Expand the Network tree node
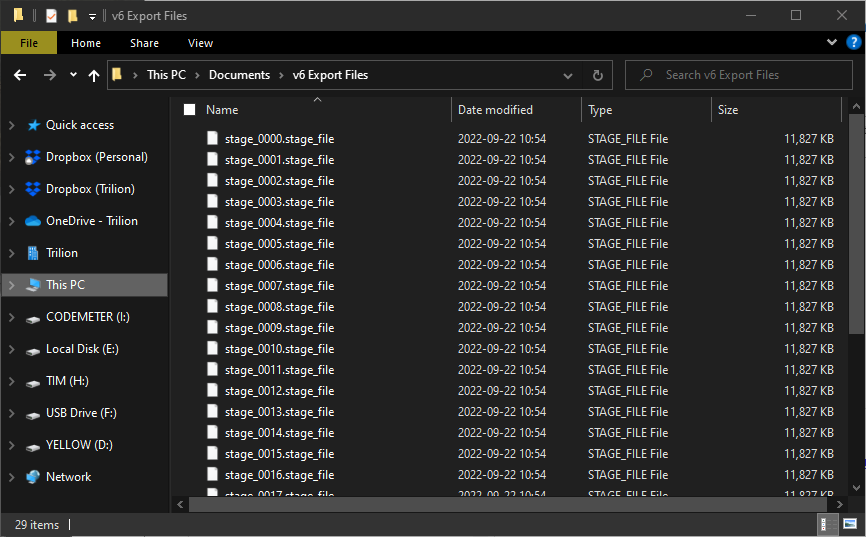 [12, 477]
